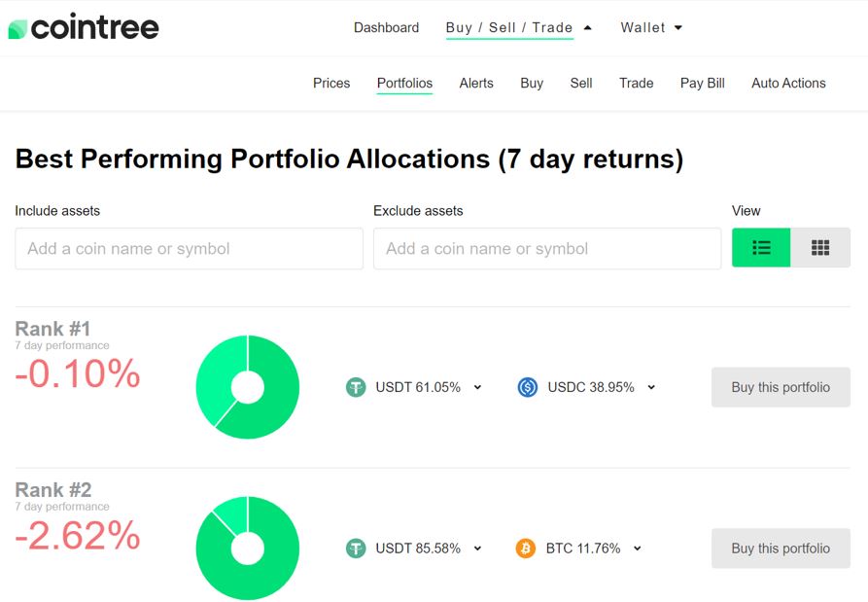Click the Cointree logo
Screen dimensions: 868x602
pyautogui.click(x=84, y=27)
